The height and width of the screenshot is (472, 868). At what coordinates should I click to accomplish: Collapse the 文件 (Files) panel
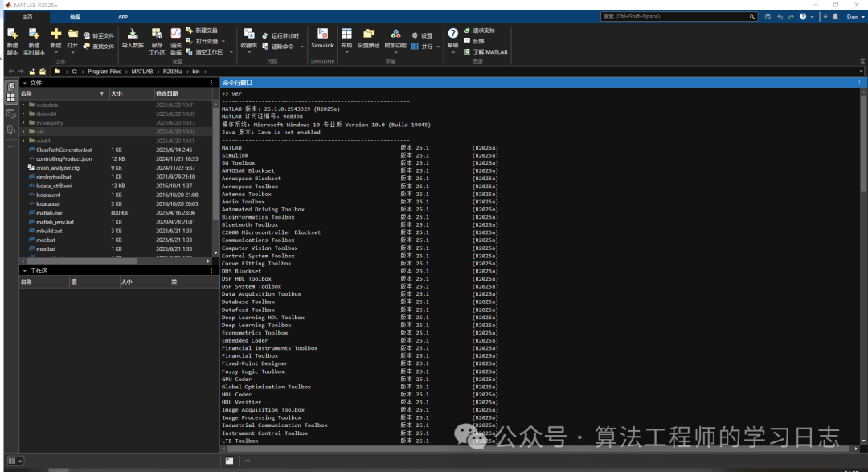click(24, 83)
